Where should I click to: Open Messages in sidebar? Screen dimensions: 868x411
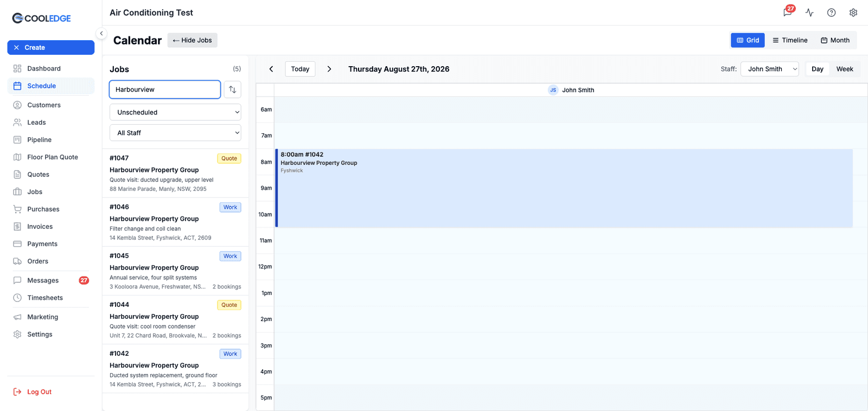coord(51,280)
